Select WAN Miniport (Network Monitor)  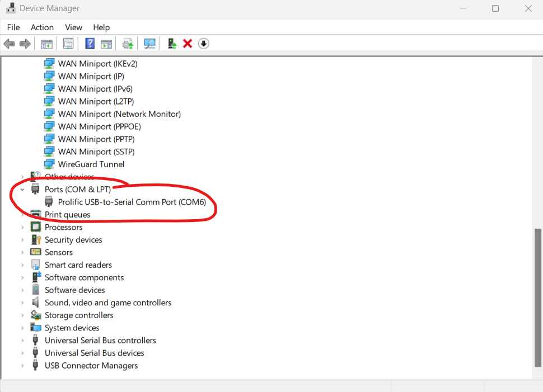[119, 114]
